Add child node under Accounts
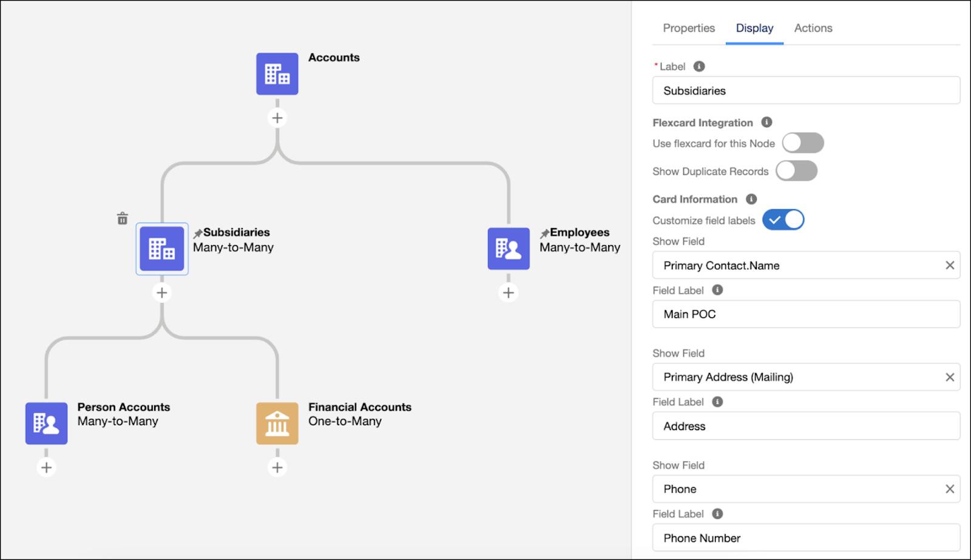This screenshot has height=560, width=971. 277,118
